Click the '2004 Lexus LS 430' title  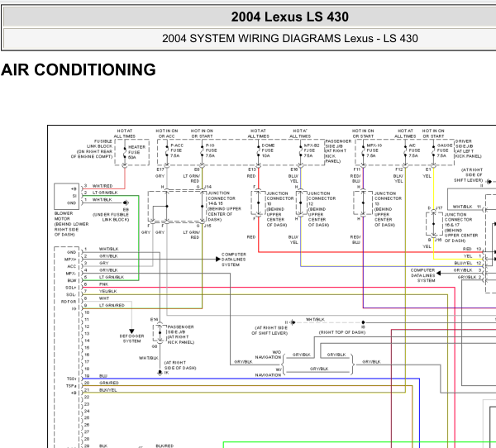tap(290, 17)
